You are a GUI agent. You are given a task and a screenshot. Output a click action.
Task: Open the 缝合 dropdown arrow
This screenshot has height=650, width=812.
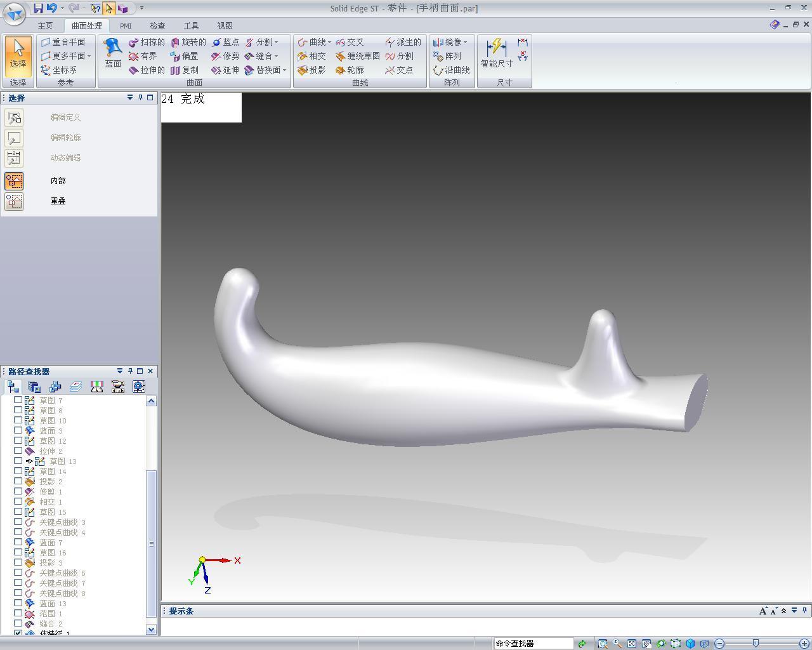[x=276, y=56]
